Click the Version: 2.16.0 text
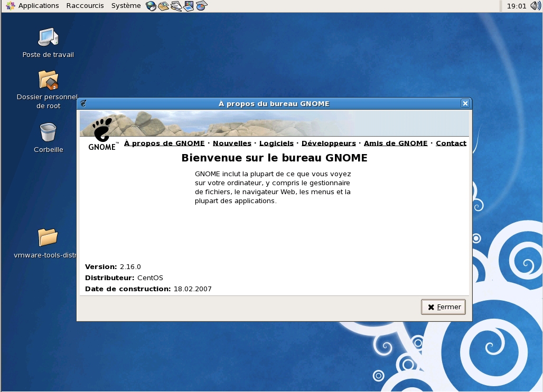543x392 pixels. coord(113,267)
